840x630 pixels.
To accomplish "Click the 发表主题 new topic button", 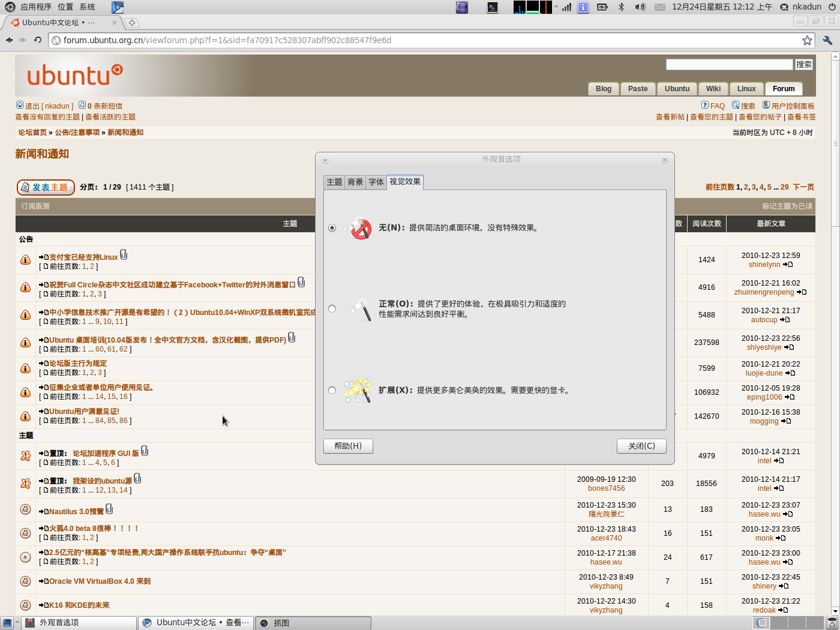I will click(x=46, y=188).
